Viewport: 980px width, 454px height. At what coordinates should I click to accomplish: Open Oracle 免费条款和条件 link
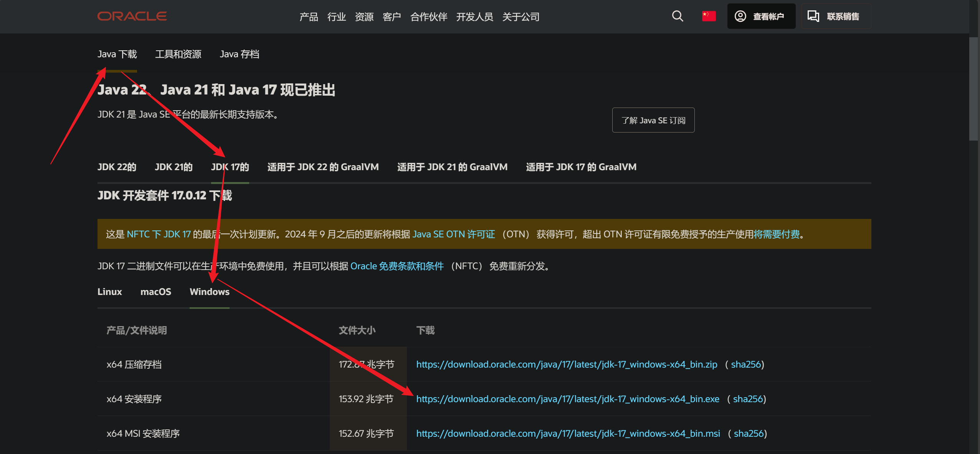[x=397, y=266]
